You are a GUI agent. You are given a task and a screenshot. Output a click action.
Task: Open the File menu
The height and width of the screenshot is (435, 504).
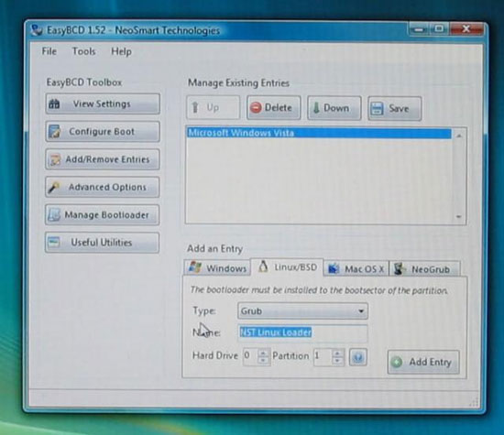(x=49, y=51)
